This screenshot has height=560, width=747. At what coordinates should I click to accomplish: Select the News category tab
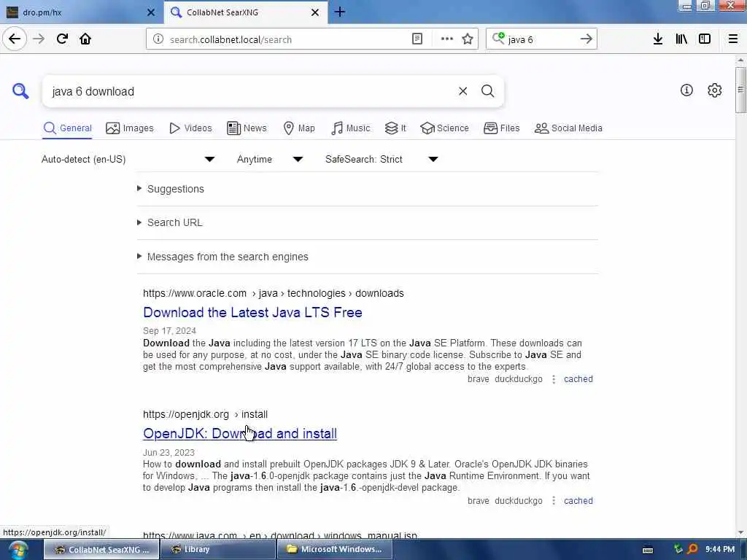(247, 128)
